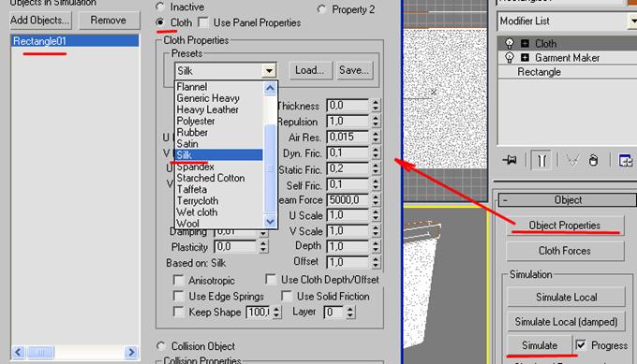Select the Cloth radio button

(x=160, y=22)
